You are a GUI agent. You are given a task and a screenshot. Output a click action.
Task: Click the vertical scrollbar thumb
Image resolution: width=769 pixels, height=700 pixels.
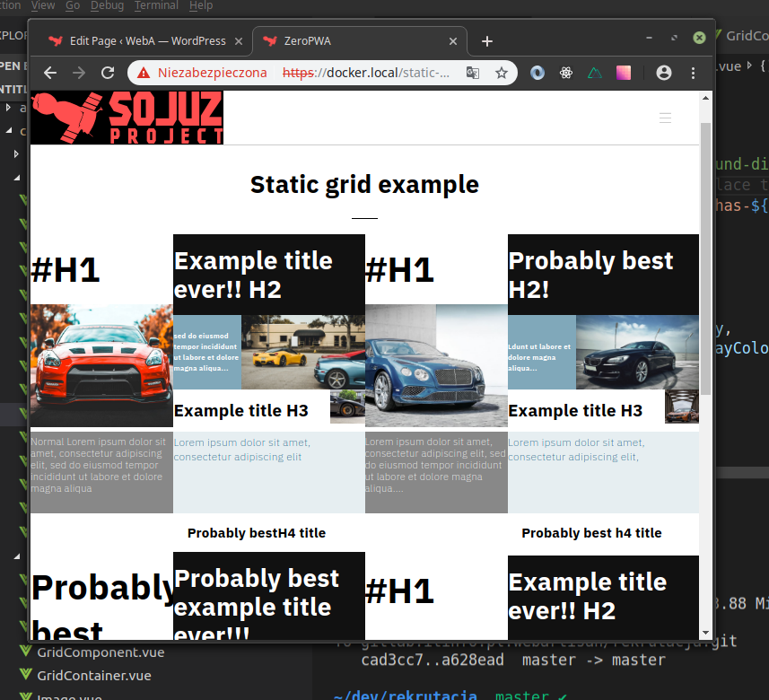coord(705,258)
